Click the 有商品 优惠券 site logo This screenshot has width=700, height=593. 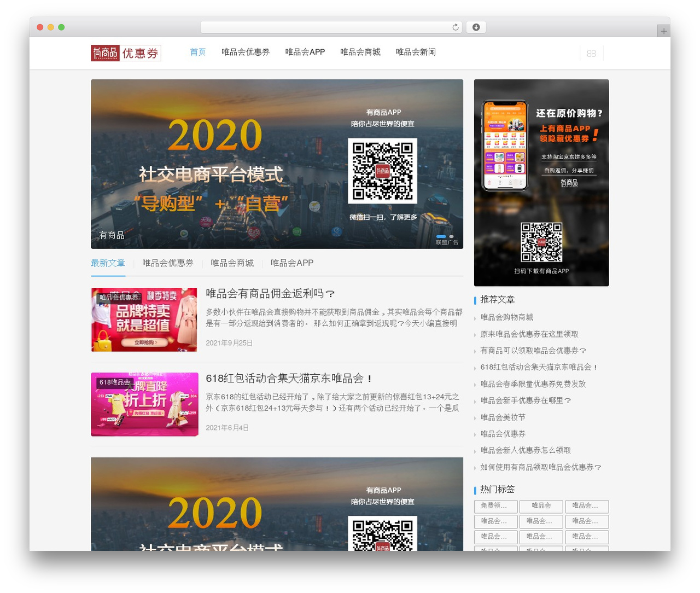pos(126,53)
